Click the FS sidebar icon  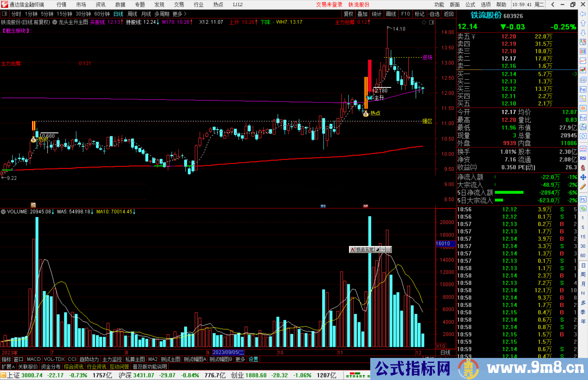[583, 199]
